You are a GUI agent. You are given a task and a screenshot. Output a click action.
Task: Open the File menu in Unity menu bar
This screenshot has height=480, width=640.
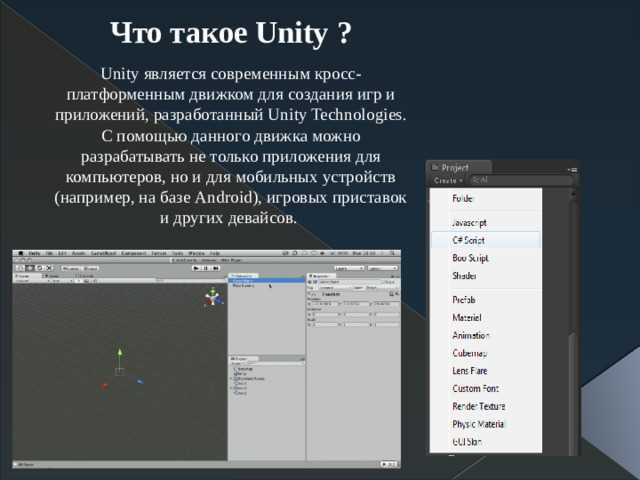coord(49,253)
